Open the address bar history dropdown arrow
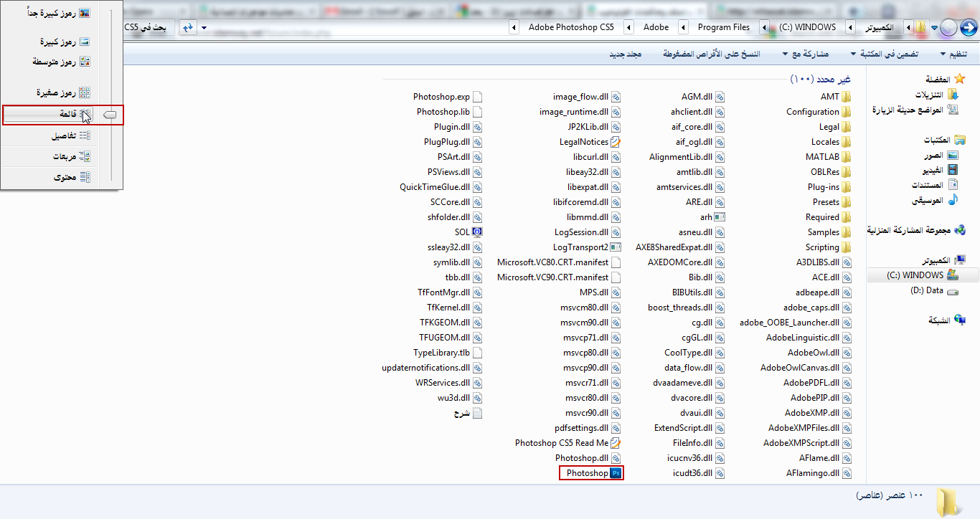Viewport: 980px width, 519px height. pyautogui.click(x=204, y=27)
